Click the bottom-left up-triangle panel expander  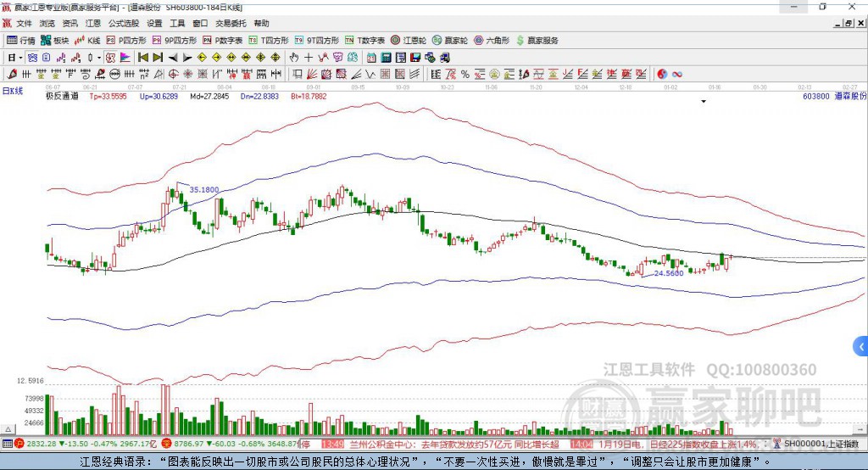8,429
